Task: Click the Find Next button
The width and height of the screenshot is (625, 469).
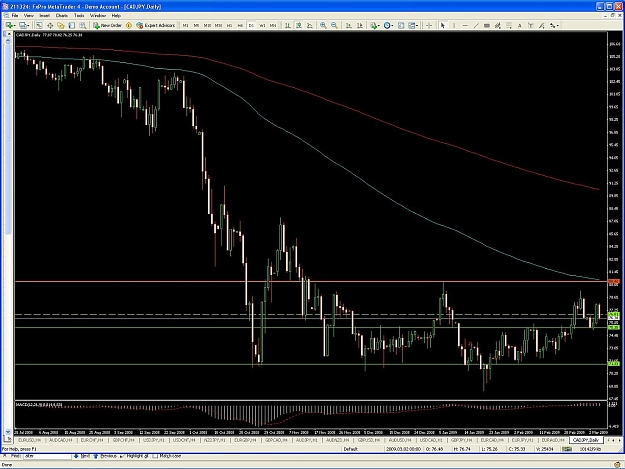Action: 82,456
